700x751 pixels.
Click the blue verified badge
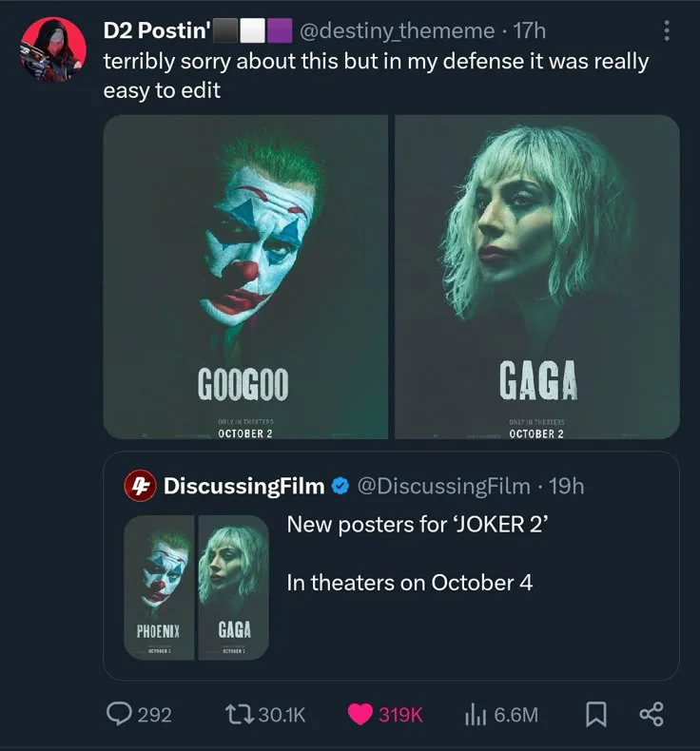pyautogui.click(x=340, y=487)
